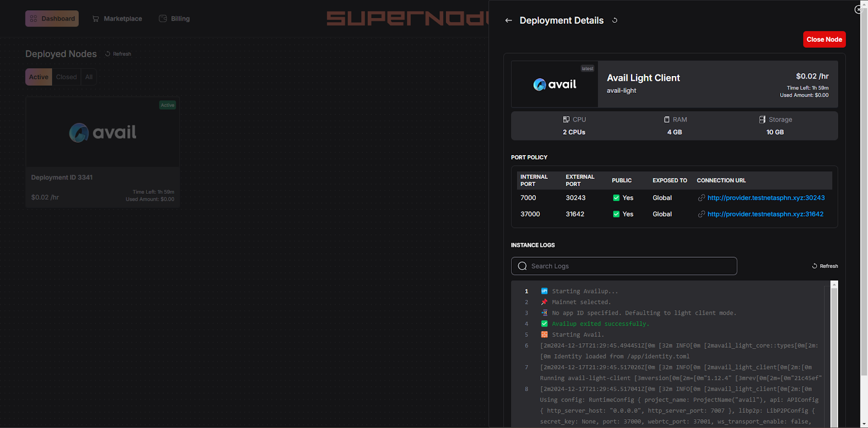
Task: Click the EXPOSED TO column header
Action: coord(669,181)
